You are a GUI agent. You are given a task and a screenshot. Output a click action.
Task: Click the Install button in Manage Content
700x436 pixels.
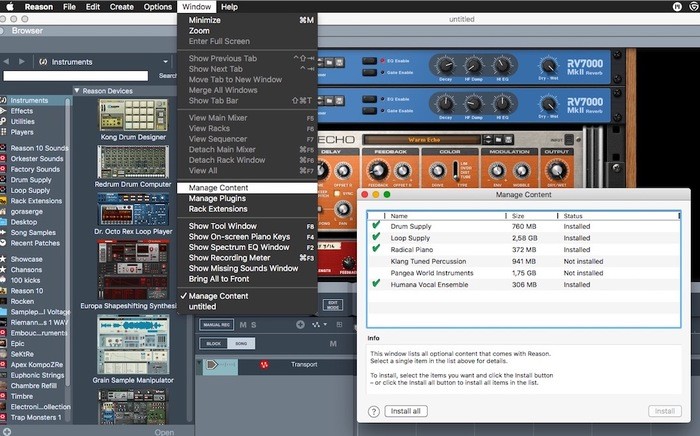(664, 411)
